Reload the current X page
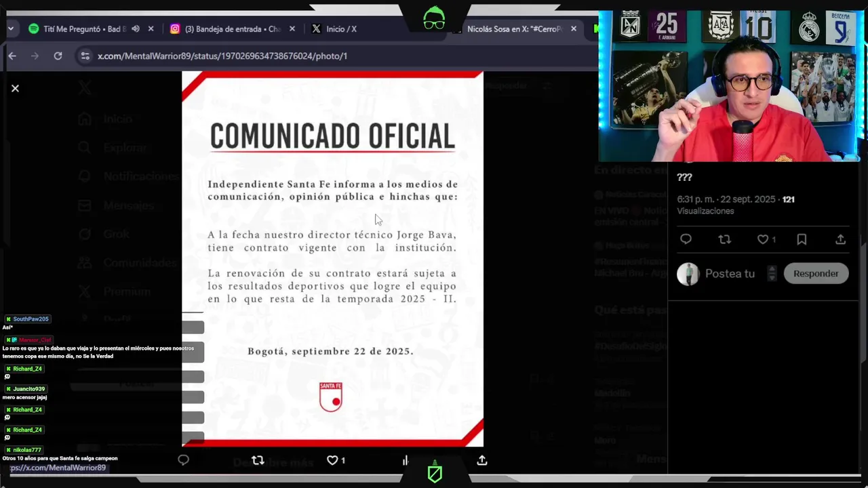 click(x=58, y=56)
